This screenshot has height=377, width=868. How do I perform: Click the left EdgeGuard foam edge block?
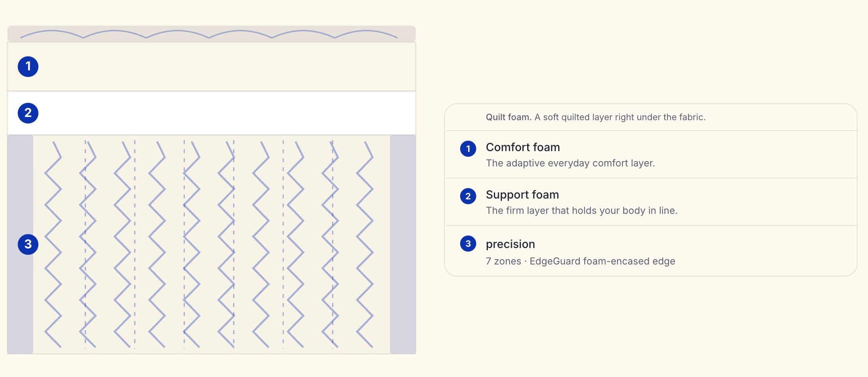coord(20,244)
